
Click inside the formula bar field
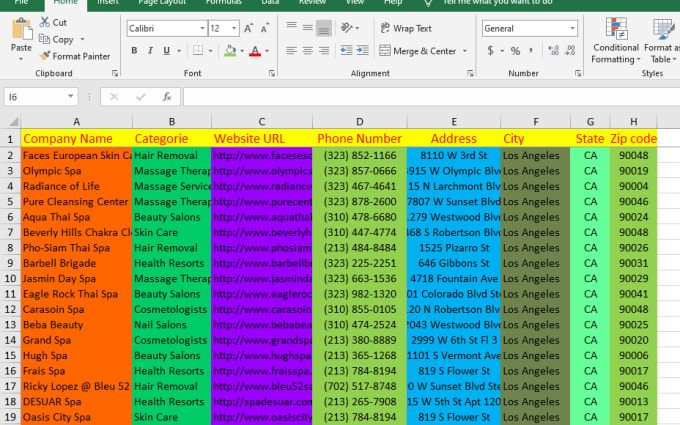431,97
